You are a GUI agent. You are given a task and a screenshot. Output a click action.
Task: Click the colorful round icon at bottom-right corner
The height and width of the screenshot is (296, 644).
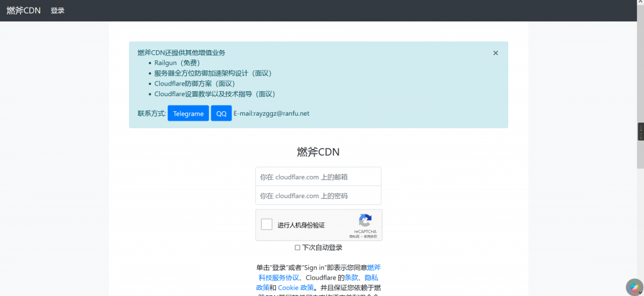point(635,287)
